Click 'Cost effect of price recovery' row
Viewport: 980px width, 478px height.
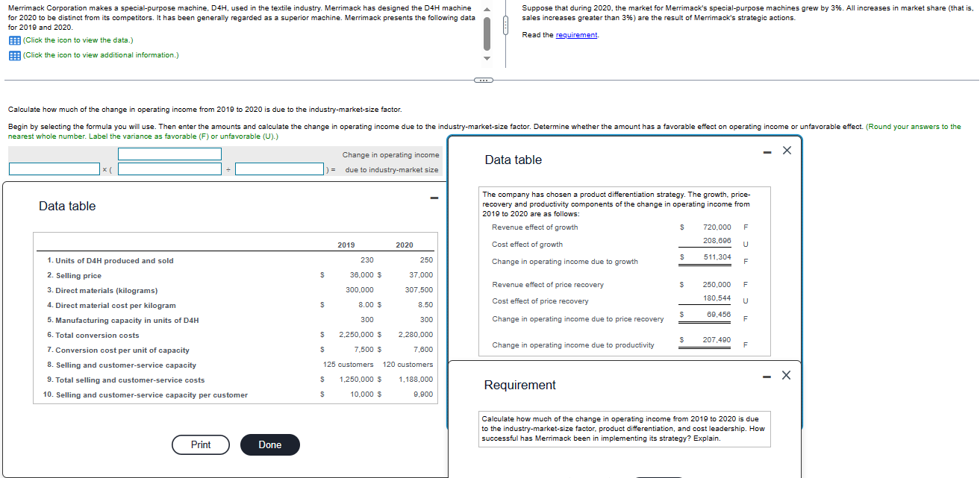pyautogui.click(x=619, y=301)
